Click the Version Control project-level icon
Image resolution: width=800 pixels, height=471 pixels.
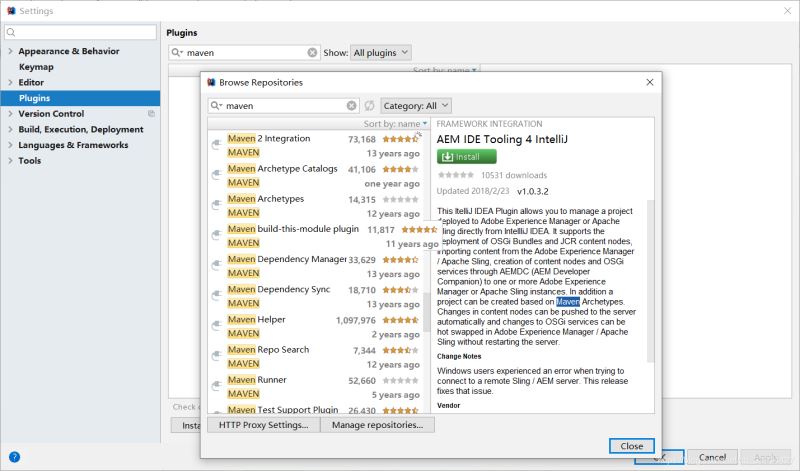pyautogui.click(x=151, y=113)
